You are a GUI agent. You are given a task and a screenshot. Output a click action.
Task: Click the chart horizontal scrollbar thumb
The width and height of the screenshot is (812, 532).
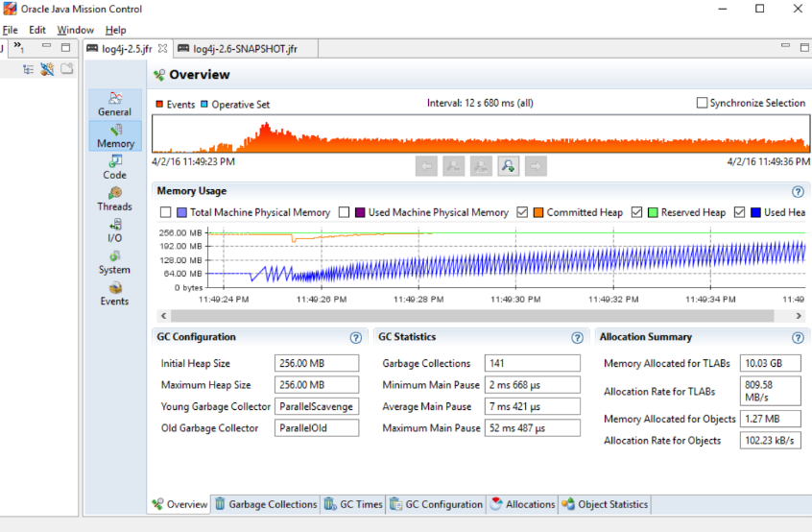point(472,316)
